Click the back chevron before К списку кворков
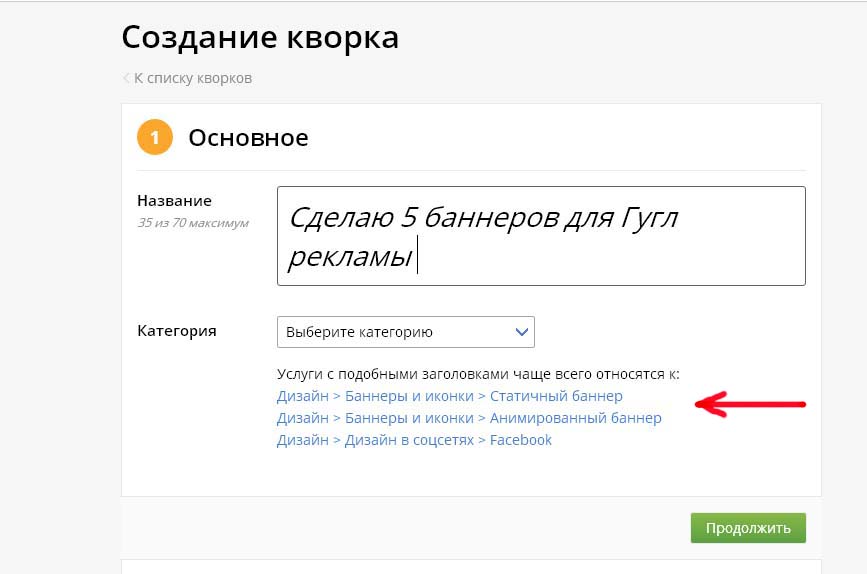The width and height of the screenshot is (867, 574). pyautogui.click(x=126, y=78)
